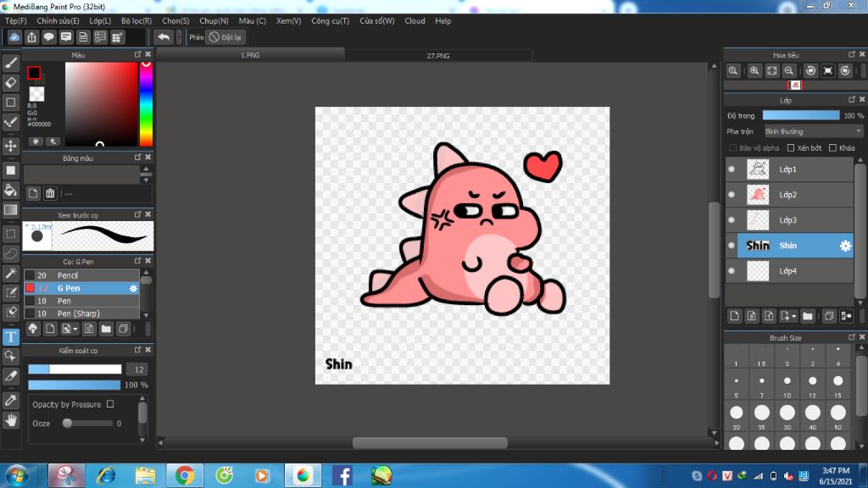Click new layer icon in layer panel
The image size is (868, 488).
pos(734,316)
